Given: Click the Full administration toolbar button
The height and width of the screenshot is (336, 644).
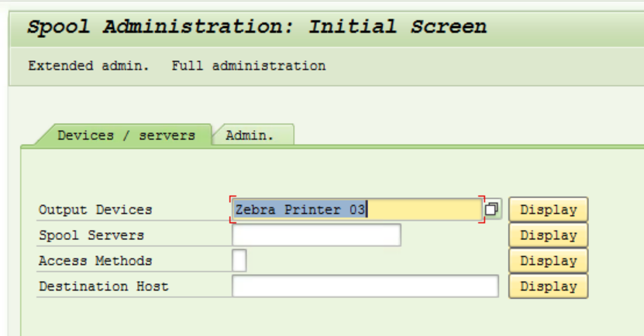Looking at the screenshot, I should (249, 66).
